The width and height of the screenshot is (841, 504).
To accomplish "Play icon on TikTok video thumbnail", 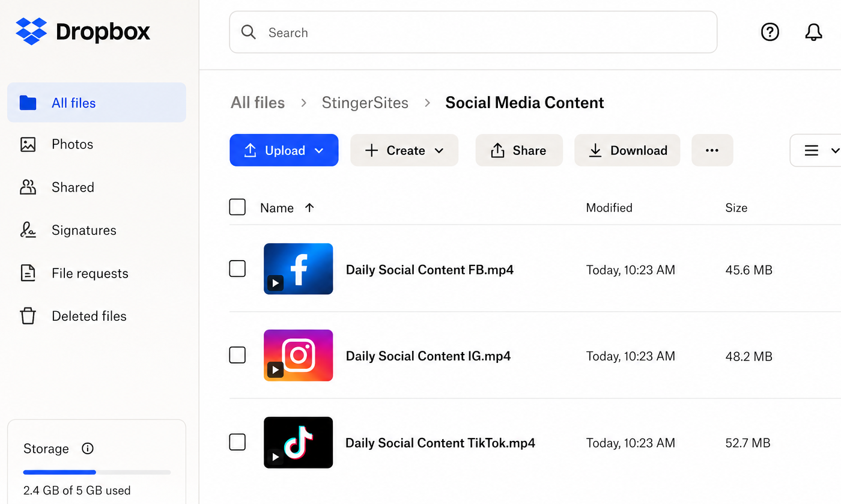I will coord(275,457).
